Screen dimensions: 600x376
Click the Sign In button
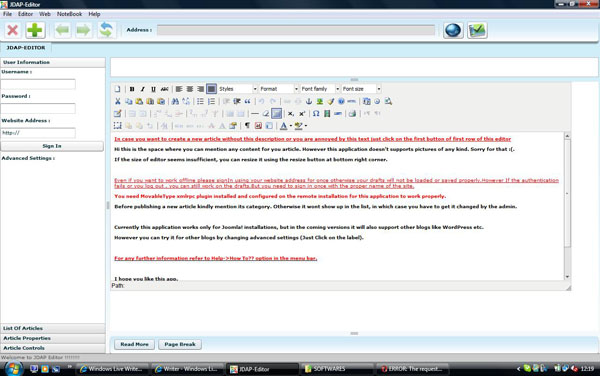52,146
